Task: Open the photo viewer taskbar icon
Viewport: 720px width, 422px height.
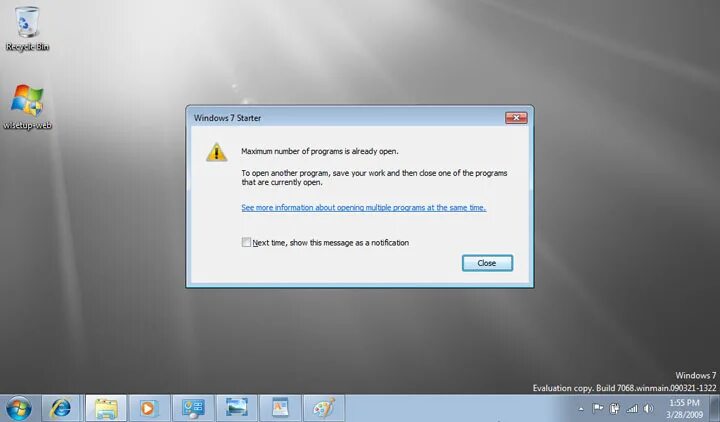Action: pyautogui.click(x=236, y=408)
